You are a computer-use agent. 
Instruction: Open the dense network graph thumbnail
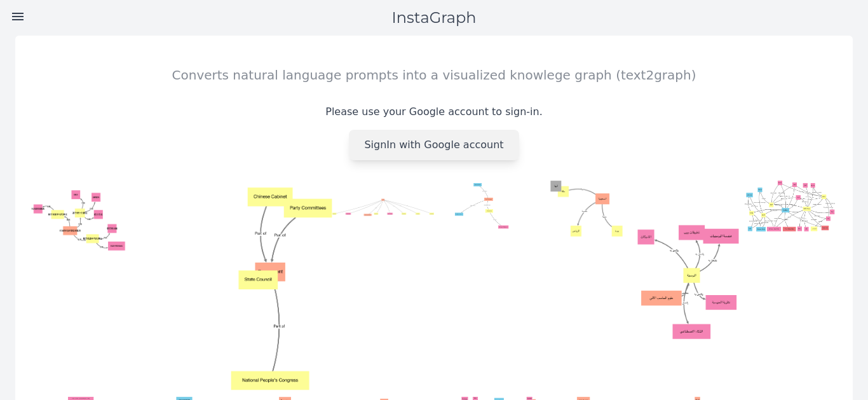[790, 206]
